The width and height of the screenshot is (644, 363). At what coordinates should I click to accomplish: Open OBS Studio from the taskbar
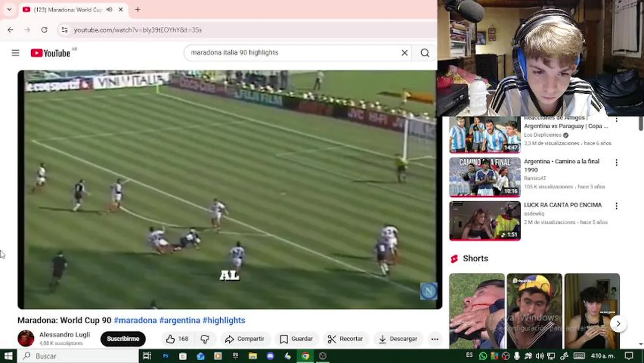323,356
